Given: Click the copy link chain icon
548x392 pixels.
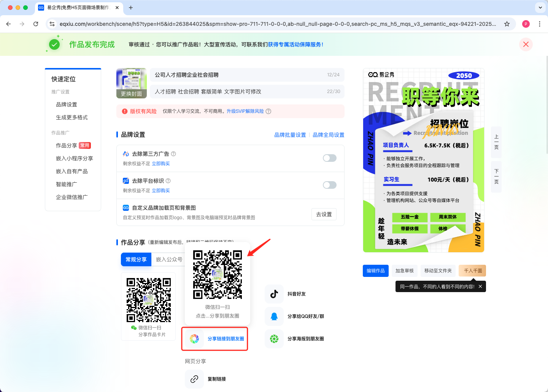Looking at the screenshot, I should click(194, 379).
